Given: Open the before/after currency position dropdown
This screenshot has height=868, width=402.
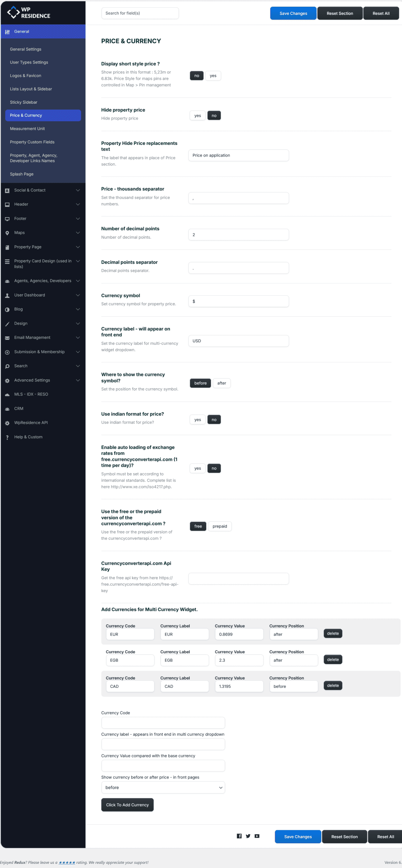Looking at the screenshot, I should [163, 788].
